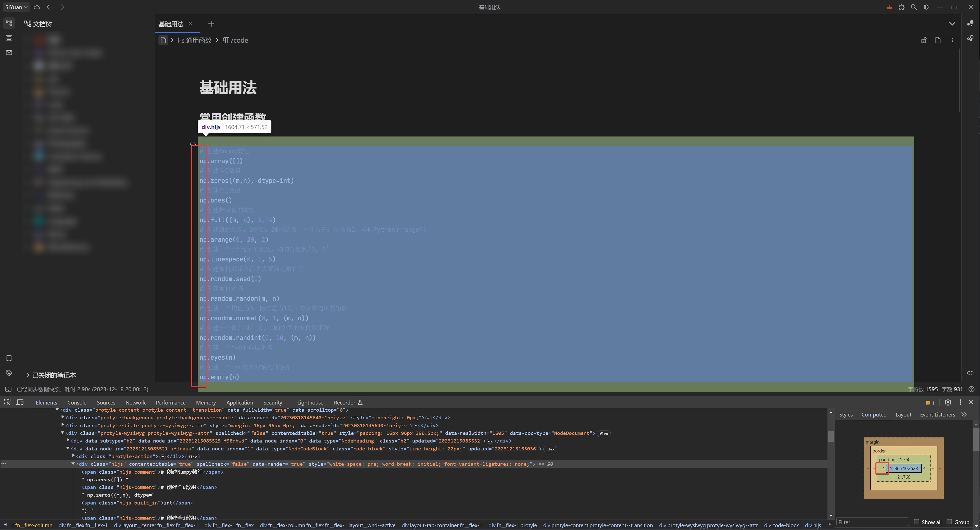Click the Filter input in Computed pane

pos(872,522)
